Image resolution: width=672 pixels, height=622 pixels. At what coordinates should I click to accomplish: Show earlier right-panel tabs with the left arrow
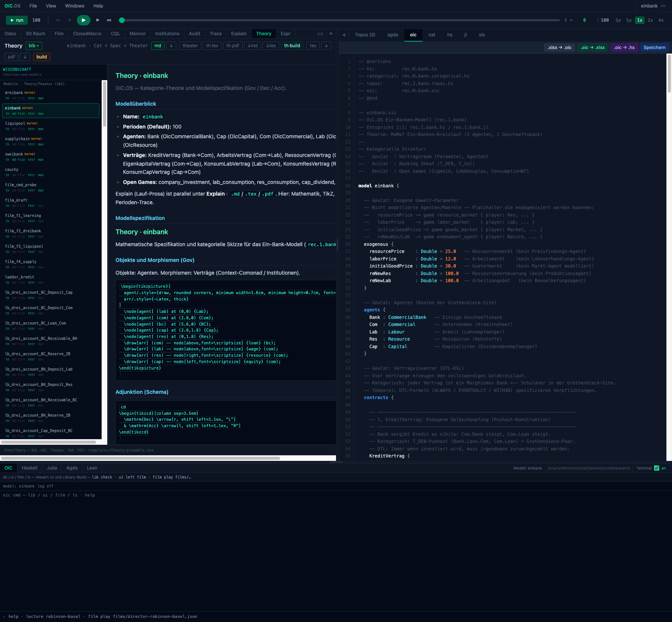343,35
